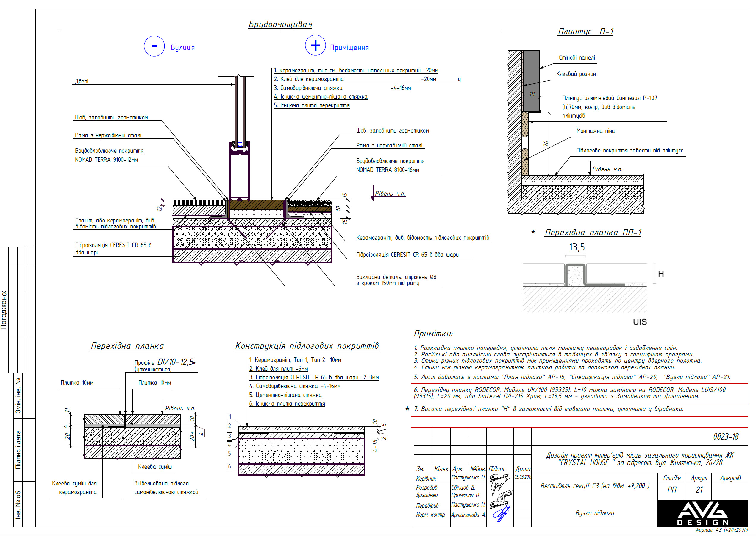Click the asterisk beside Перехідна планка ПП-1
This screenshot has height=536, width=756.
(533, 232)
